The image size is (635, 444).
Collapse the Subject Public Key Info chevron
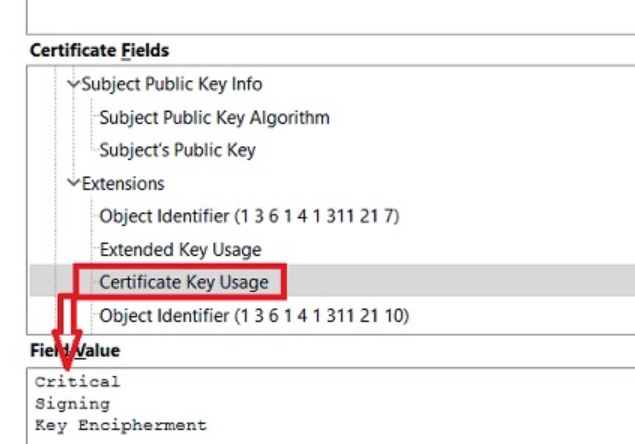[x=73, y=85]
